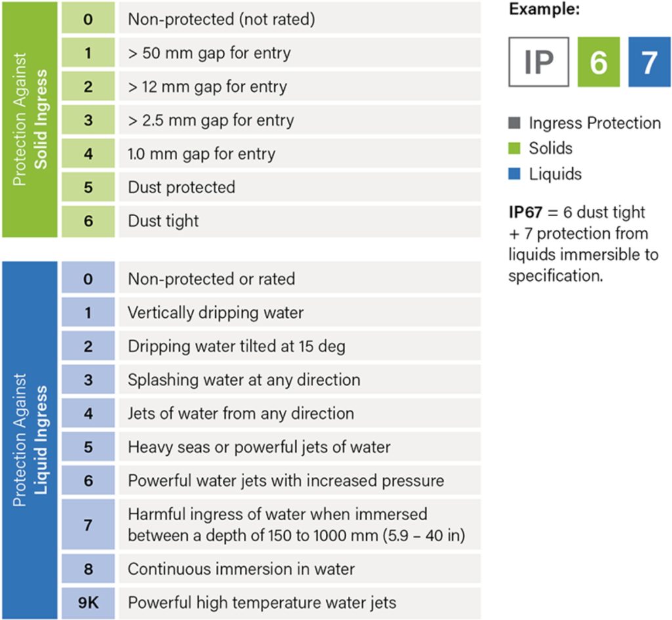The width and height of the screenshot is (672, 620).
Task: Click the 'Dust protected' row
Action: tap(181, 188)
